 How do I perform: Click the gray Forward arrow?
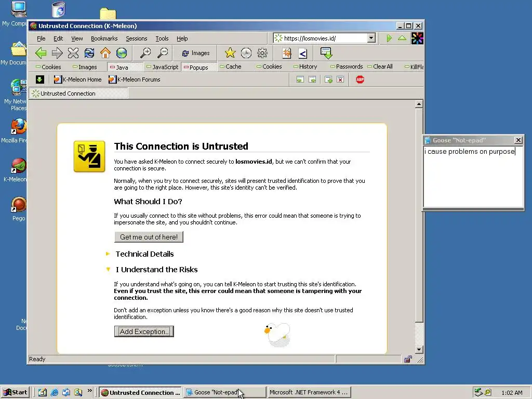click(57, 53)
